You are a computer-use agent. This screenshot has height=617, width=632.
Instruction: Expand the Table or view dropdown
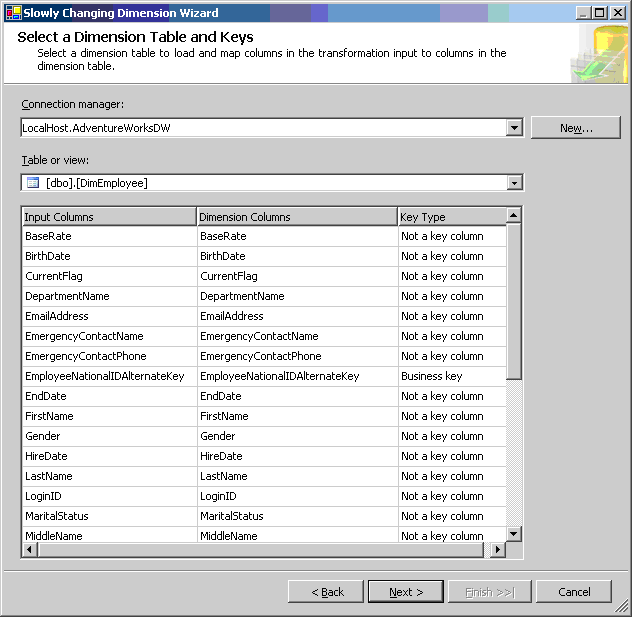tap(514, 182)
